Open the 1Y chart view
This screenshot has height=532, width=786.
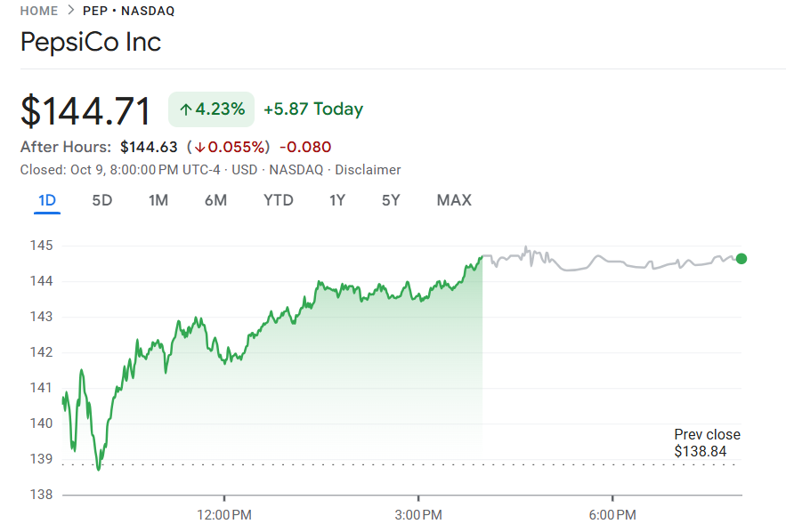(x=336, y=200)
